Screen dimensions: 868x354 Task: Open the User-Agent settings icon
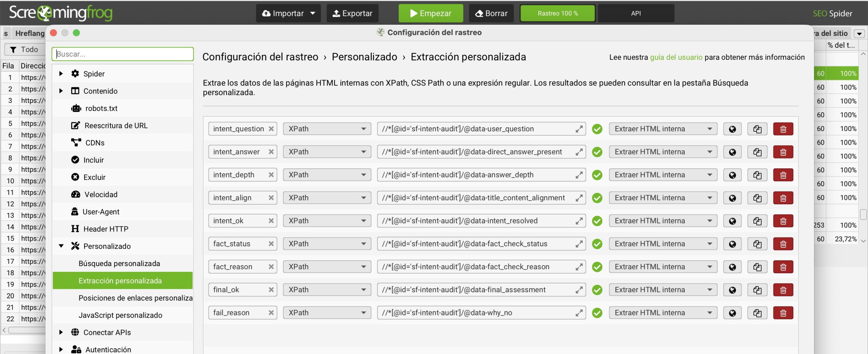point(75,211)
